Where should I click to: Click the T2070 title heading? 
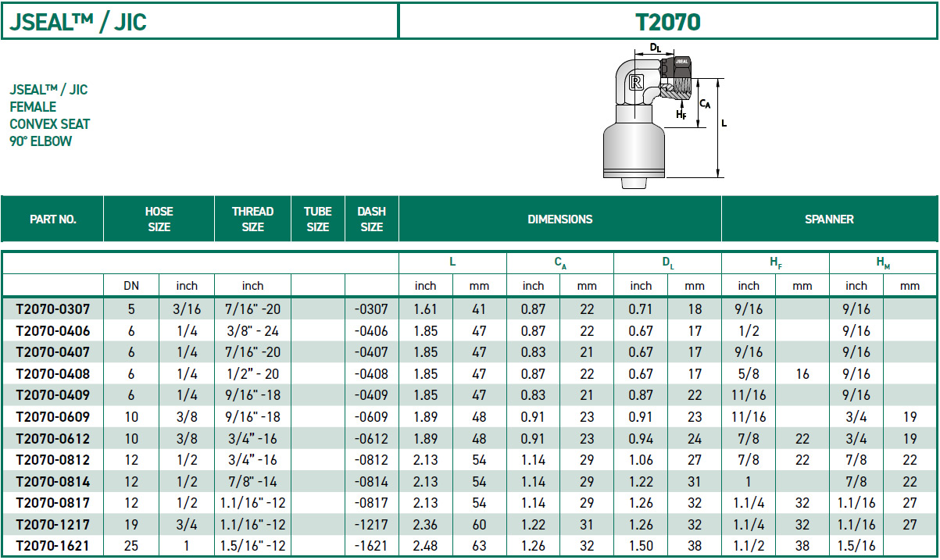667,22
